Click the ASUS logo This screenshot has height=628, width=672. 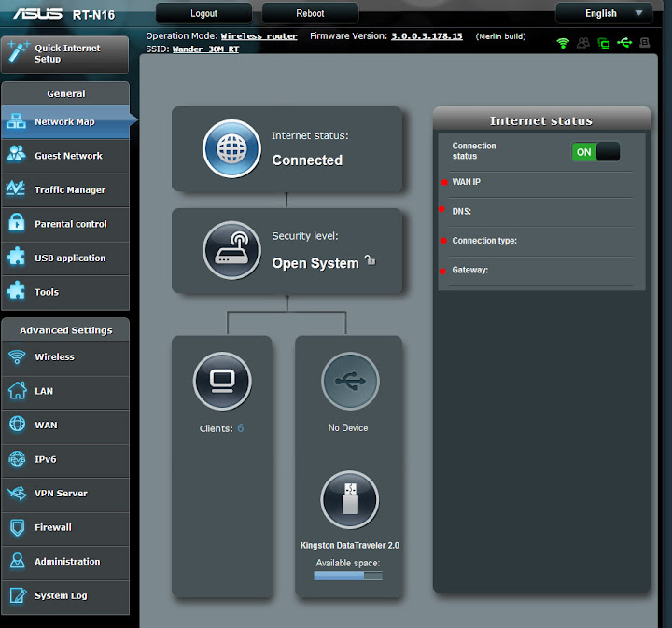click(37, 14)
